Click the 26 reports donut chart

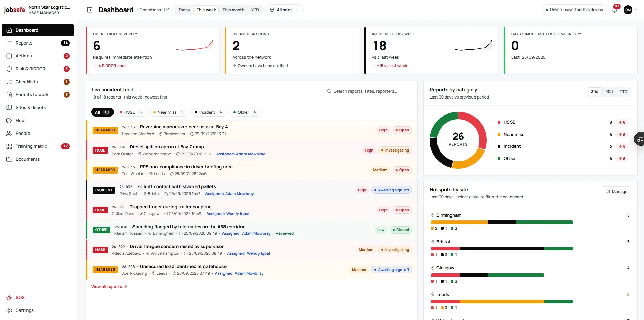tap(458, 140)
